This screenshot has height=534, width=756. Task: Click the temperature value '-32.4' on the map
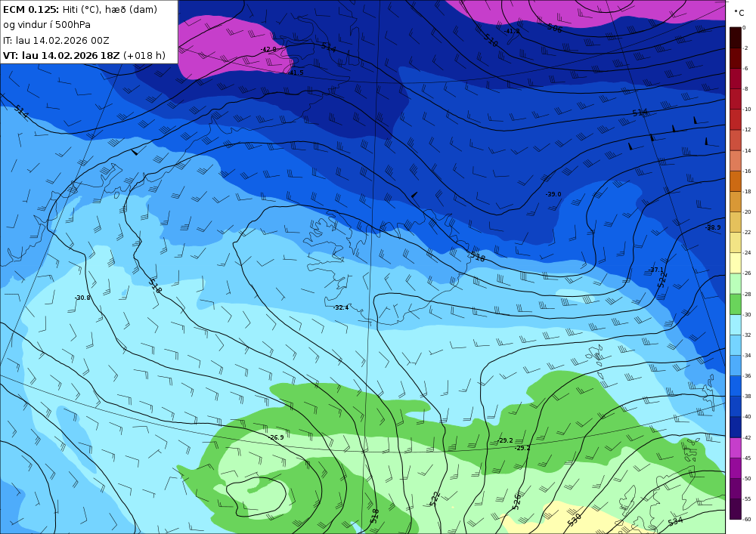(341, 307)
